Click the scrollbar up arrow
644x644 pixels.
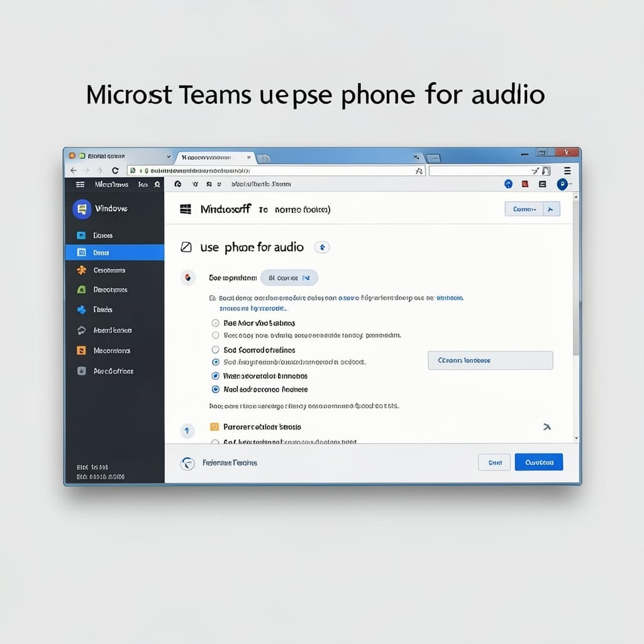tap(576, 197)
